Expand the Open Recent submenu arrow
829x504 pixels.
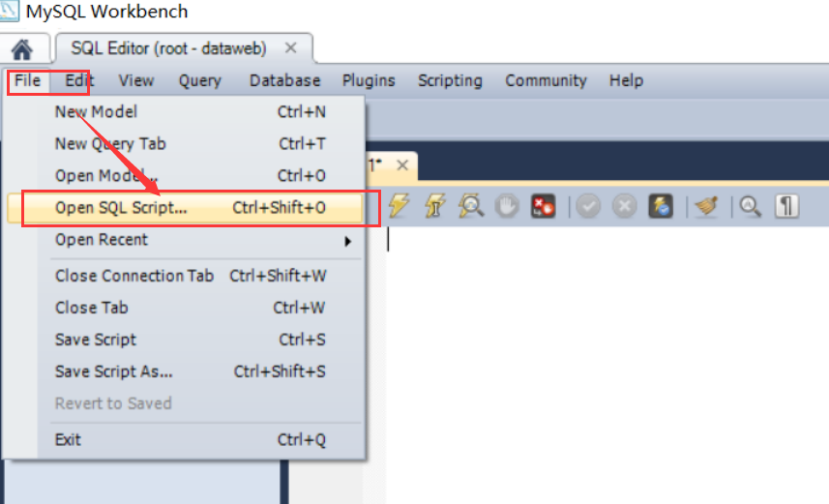tap(347, 241)
